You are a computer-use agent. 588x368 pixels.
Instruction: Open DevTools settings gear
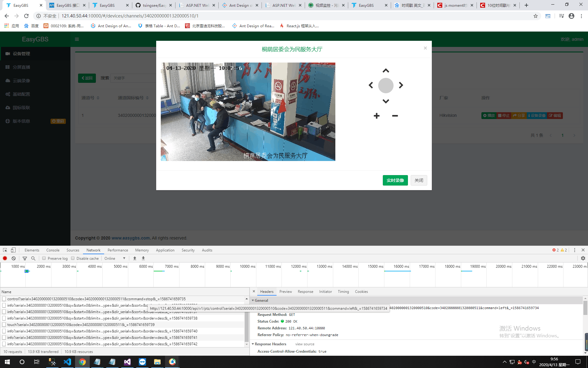583,258
